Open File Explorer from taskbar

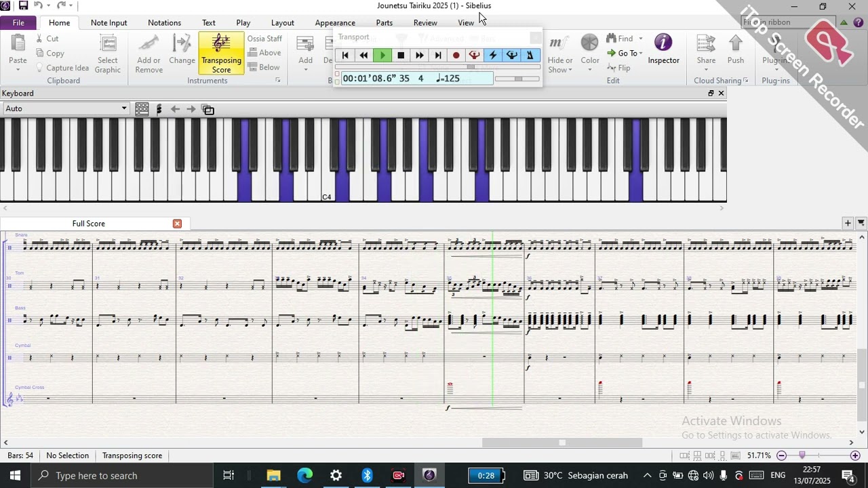click(x=273, y=476)
